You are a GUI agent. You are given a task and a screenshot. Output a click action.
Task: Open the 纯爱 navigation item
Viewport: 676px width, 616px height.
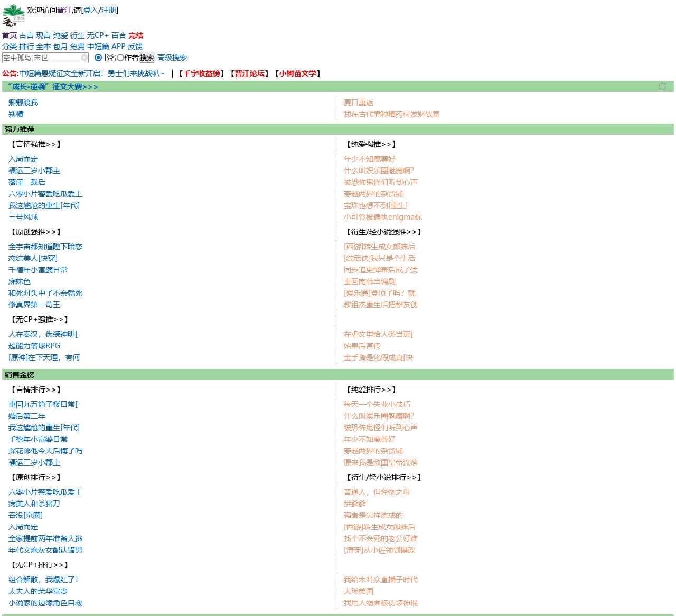click(60, 35)
